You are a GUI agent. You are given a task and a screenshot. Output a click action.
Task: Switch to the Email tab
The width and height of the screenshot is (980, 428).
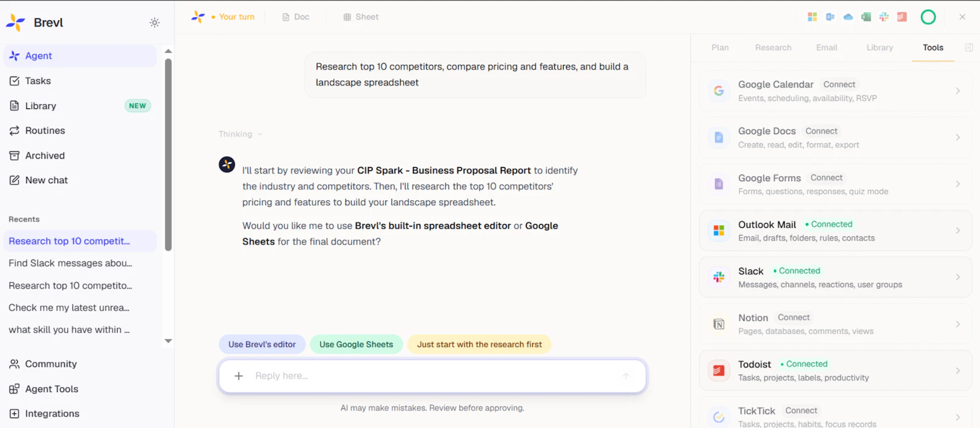(x=826, y=48)
